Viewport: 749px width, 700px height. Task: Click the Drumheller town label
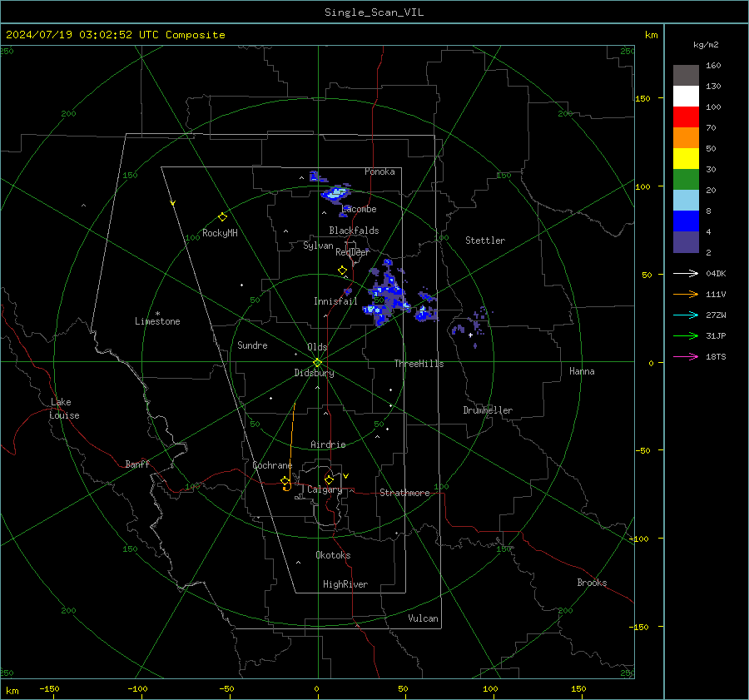[x=488, y=410]
